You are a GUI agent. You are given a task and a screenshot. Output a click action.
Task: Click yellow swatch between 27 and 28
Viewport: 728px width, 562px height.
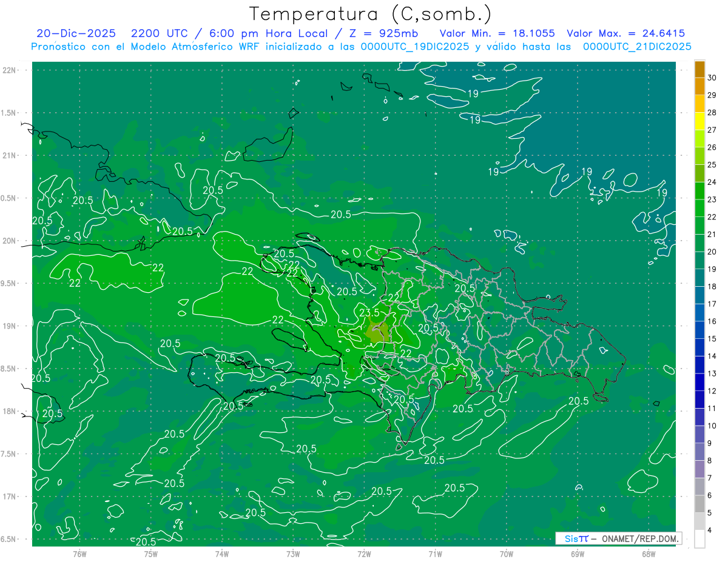(x=699, y=121)
